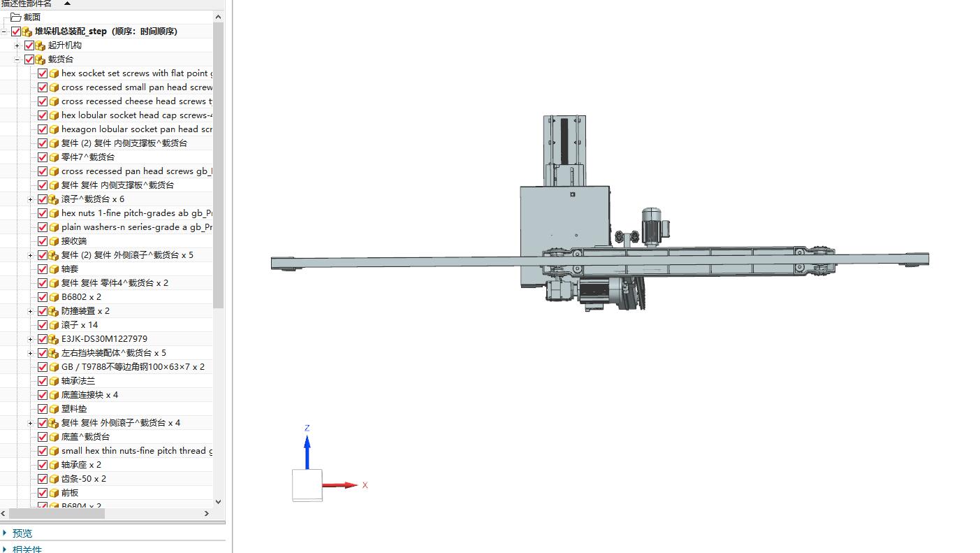The image size is (980, 553).
Task: Click the part icon beside 轴承法兰
Action: 54,381
